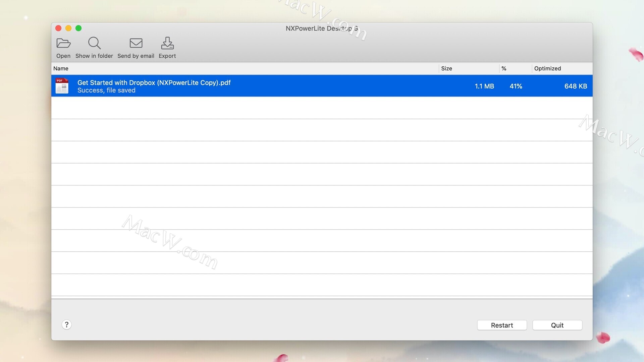The height and width of the screenshot is (362, 644).
Task: Click the 'Show in folder' toolbar label
Action: point(94,56)
